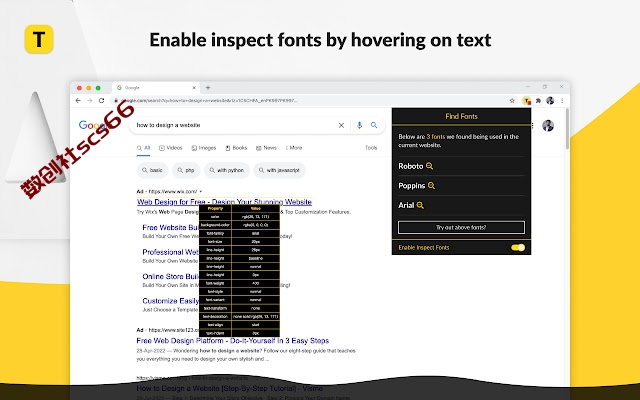Open a new tab with plus button
The height and width of the screenshot is (400, 640).
208,87
